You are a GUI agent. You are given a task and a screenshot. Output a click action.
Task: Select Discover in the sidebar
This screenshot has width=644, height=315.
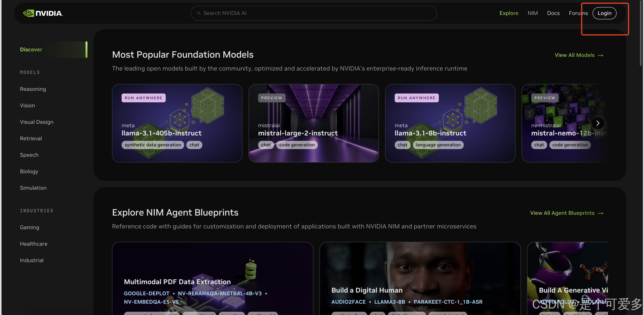31,49
